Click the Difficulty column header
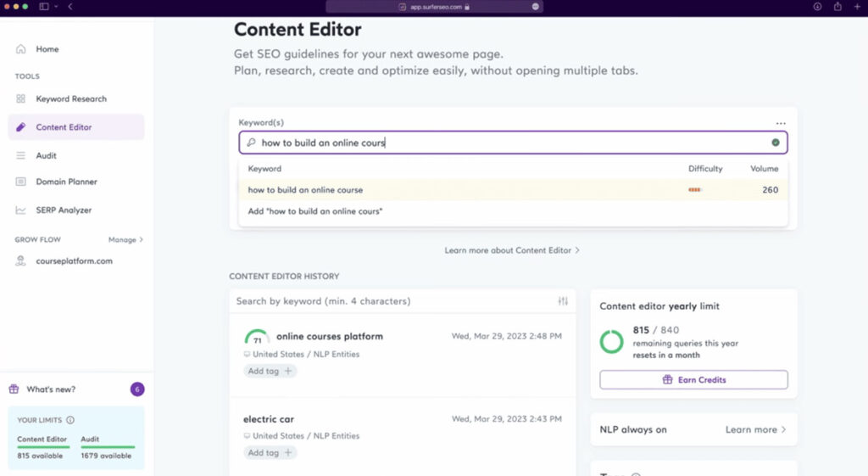Viewport: 868px width, 476px height. pyautogui.click(x=705, y=169)
